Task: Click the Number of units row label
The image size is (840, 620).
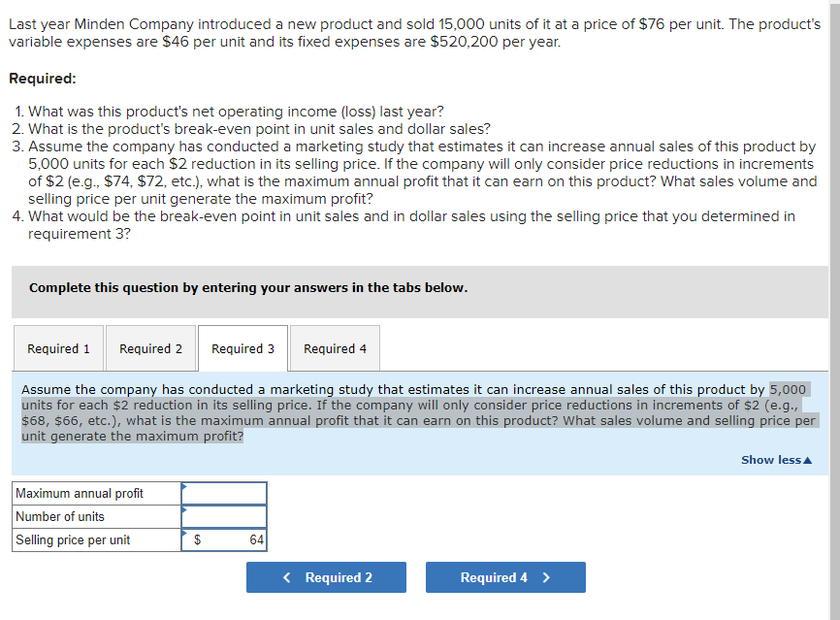Action: coord(60,517)
